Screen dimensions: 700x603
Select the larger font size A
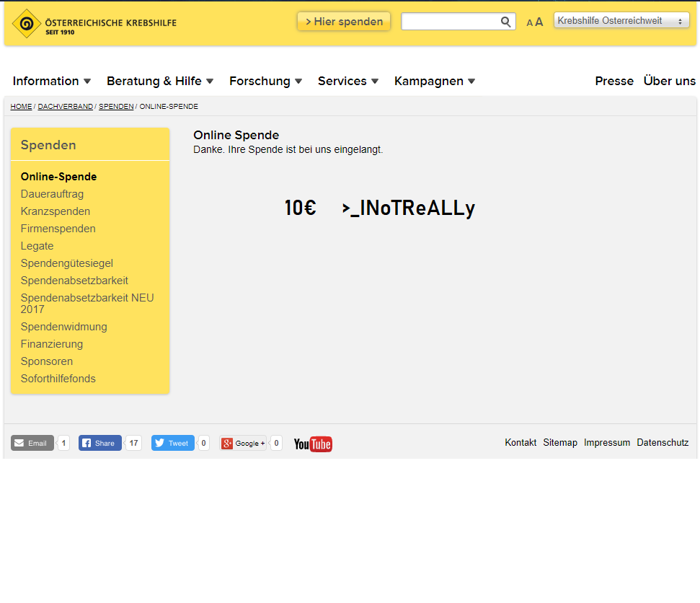click(539, 22)
